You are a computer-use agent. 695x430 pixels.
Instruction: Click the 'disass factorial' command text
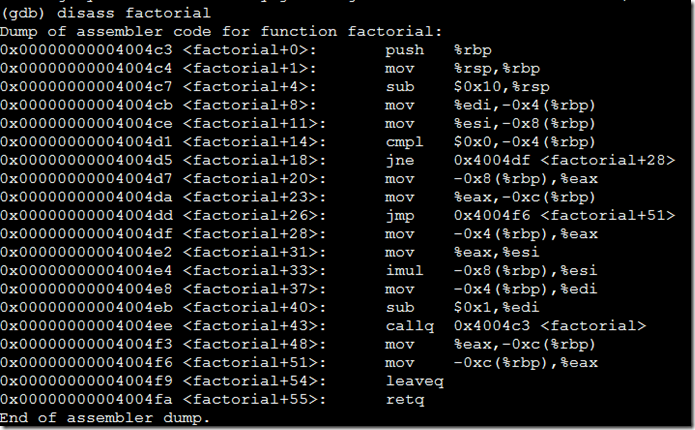pos(133,13)
